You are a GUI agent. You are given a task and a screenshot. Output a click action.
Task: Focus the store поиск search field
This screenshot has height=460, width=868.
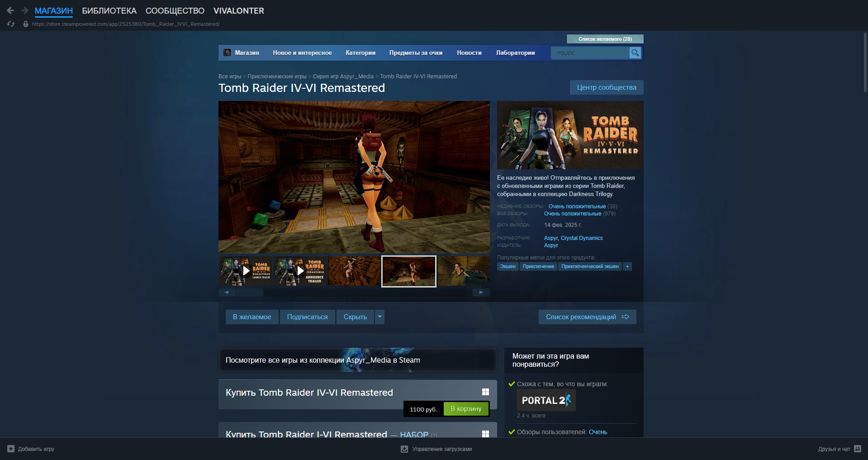pyautogui.click(x=590, y=53)
